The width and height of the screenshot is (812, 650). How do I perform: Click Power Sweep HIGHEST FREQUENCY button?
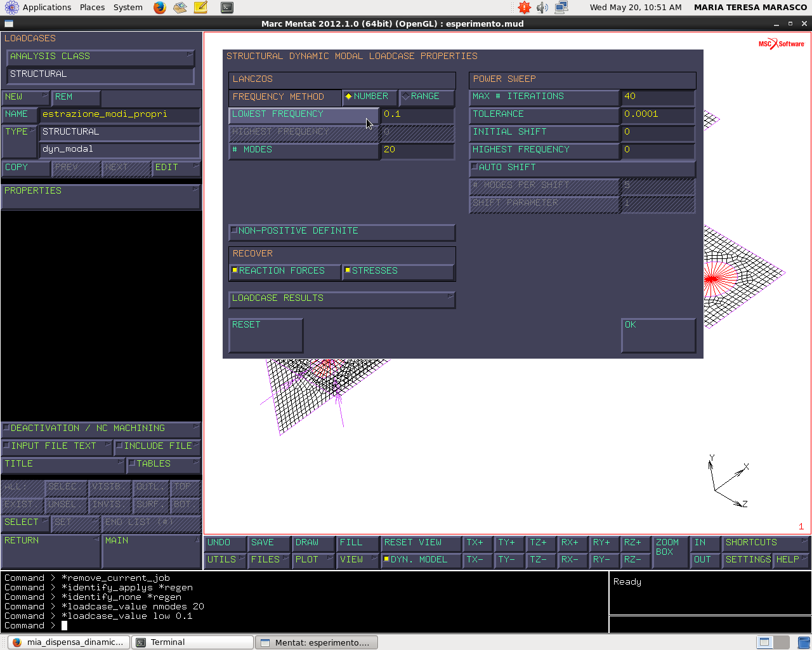tap(544, 150)
